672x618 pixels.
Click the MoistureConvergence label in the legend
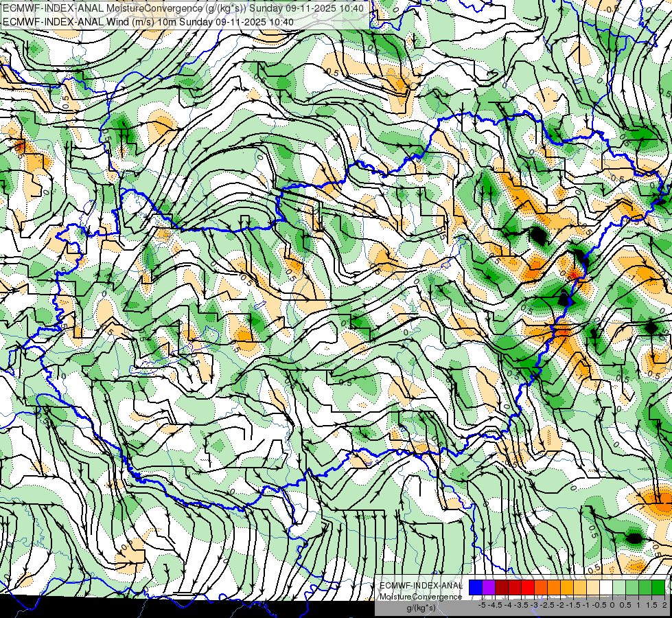pos(421,597)
